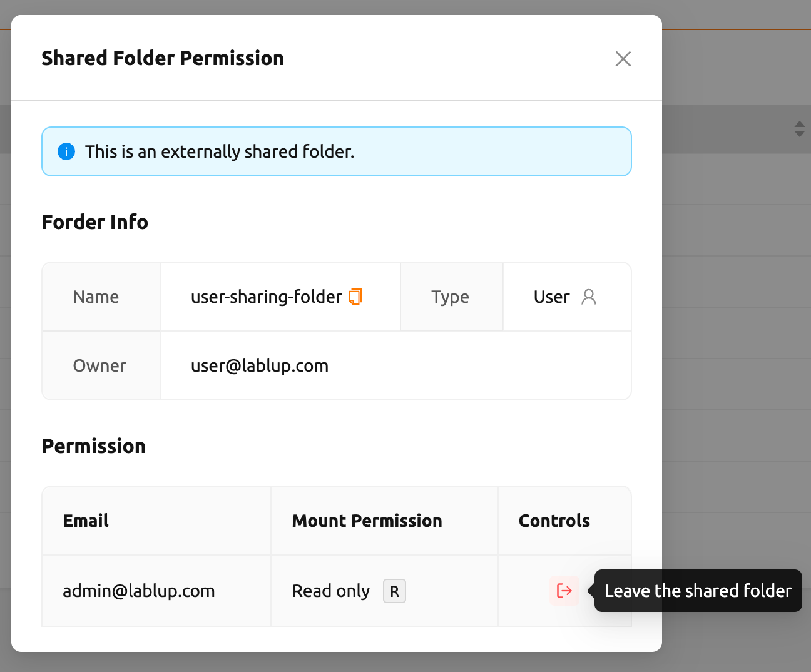Click the Shared Folder Permission title

click(163, 58)
